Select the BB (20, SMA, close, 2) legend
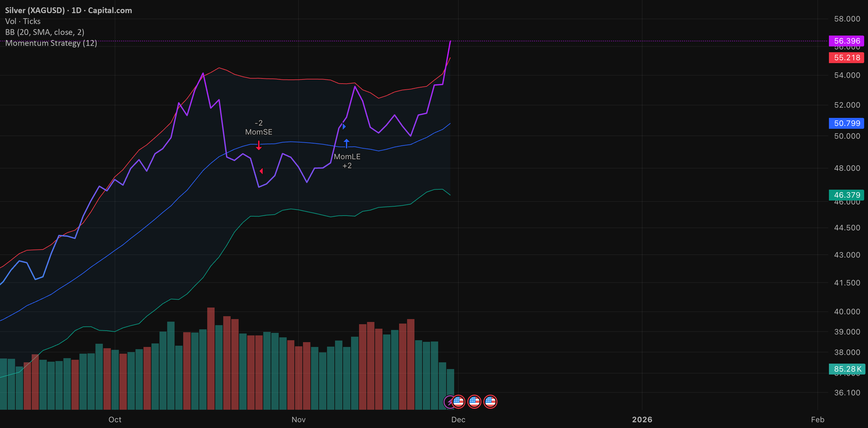The width and height of the screenshot is (868, 428). [45, 32]
